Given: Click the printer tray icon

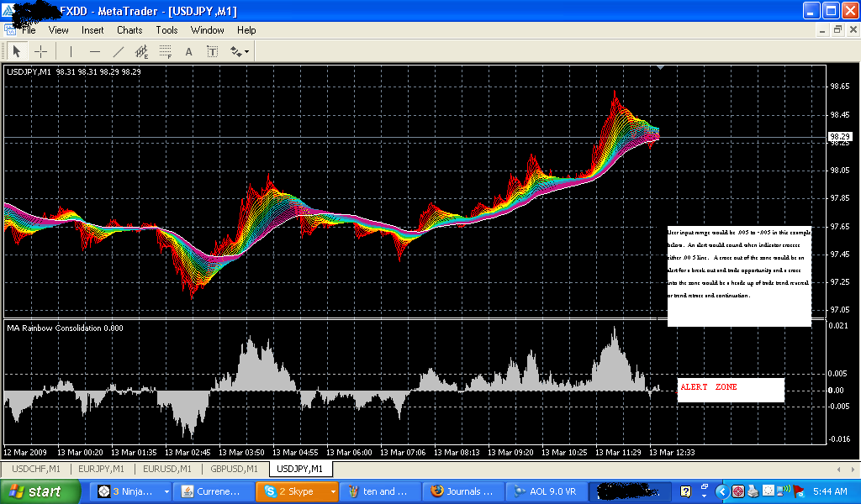Looking at the screenshot, I should point(753,491).
